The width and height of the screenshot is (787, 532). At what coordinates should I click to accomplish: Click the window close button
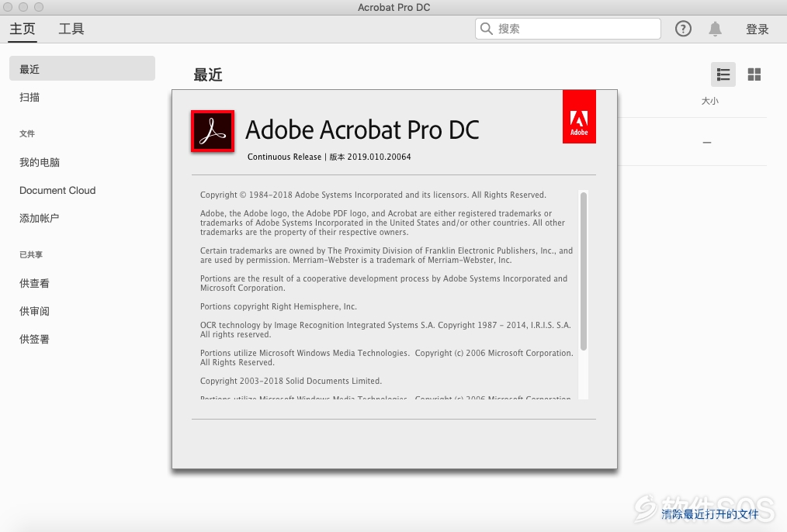8,7
